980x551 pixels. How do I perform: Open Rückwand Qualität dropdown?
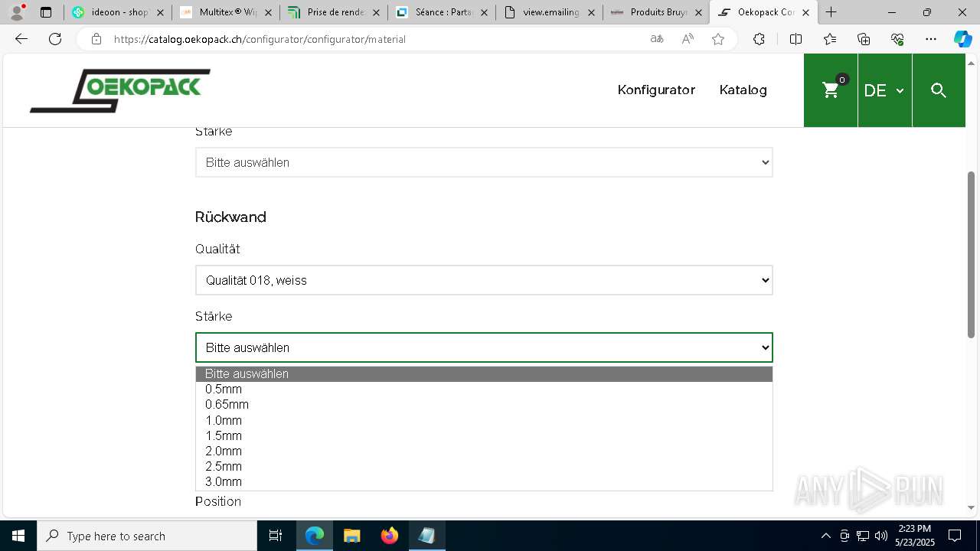[x=484, y=280]
